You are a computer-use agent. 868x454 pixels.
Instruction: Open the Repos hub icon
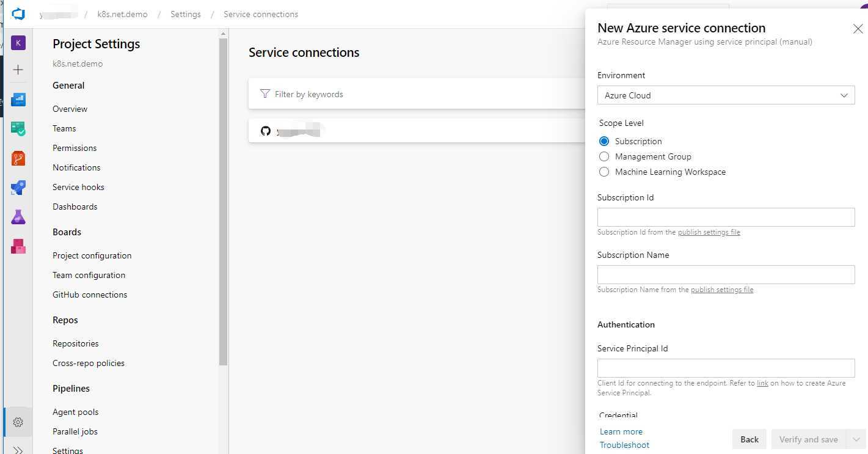pos(18,158)
